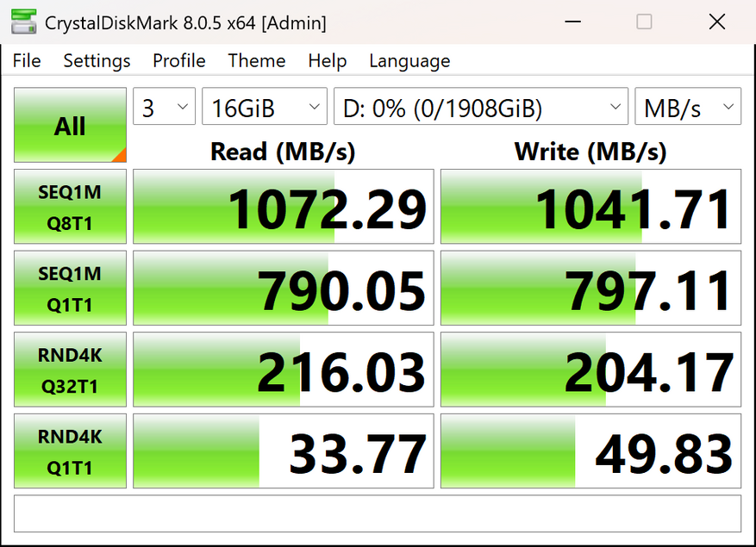
Task: Run the SEQ1M Q1T1 test
Action: 70,288
